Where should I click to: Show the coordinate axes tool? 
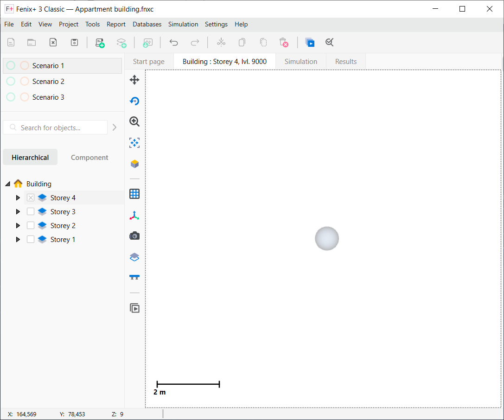point(134,215)
